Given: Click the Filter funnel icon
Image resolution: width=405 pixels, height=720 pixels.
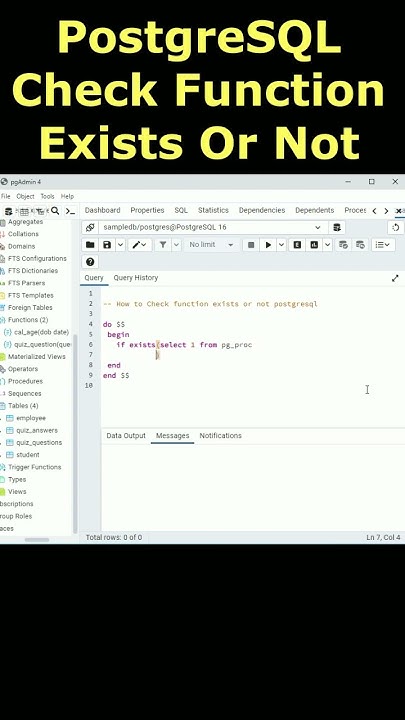Looking at the screenshot, I should [163, 245].
